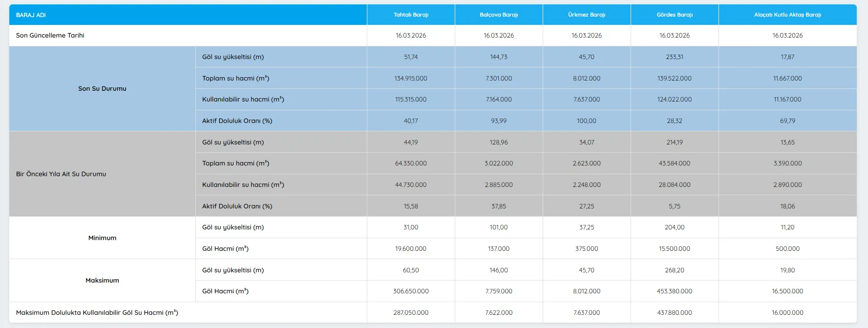Click Balçova previous year fill rate 37,85
This screenshot has height=328, width=868.
pos(499,206)
